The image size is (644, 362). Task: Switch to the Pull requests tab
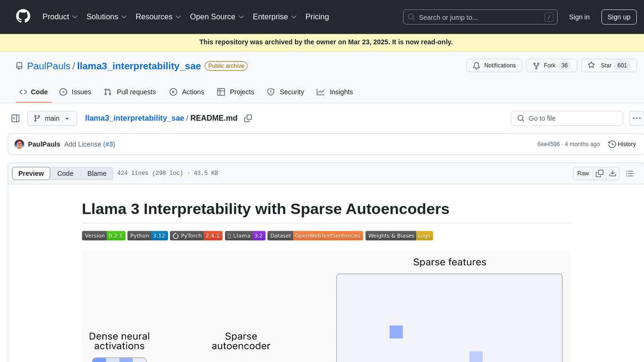tap(130, 92)
